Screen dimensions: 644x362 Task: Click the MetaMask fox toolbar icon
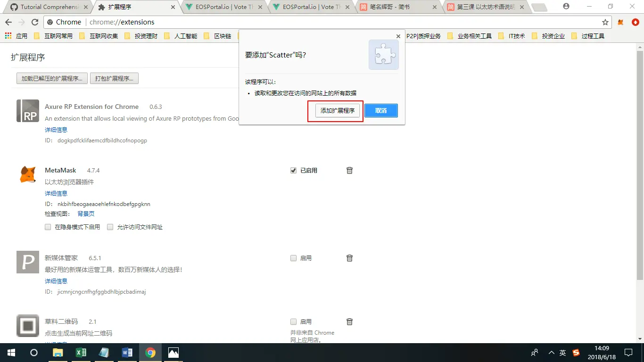(621, 22)
